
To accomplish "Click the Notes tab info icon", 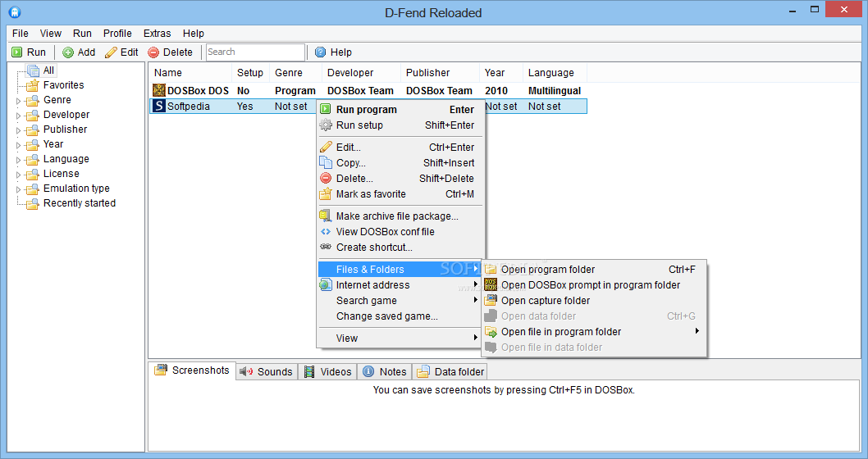I will pos(368,371).
